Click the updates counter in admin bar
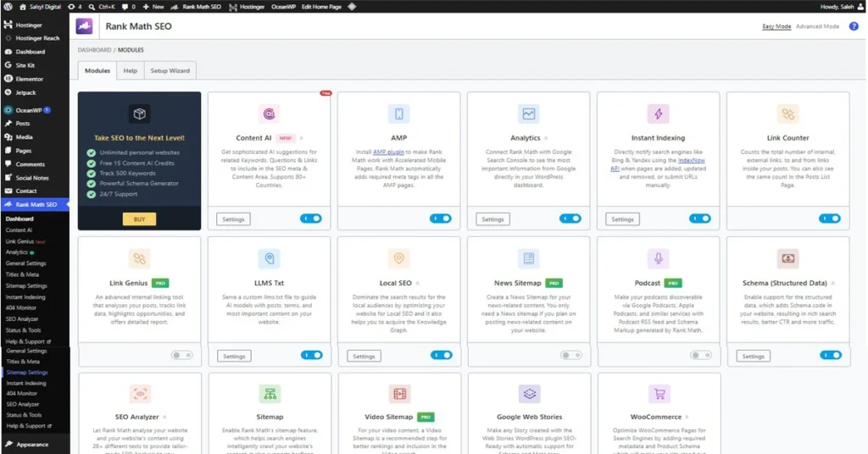868x454 pixels. coord(75,7)
